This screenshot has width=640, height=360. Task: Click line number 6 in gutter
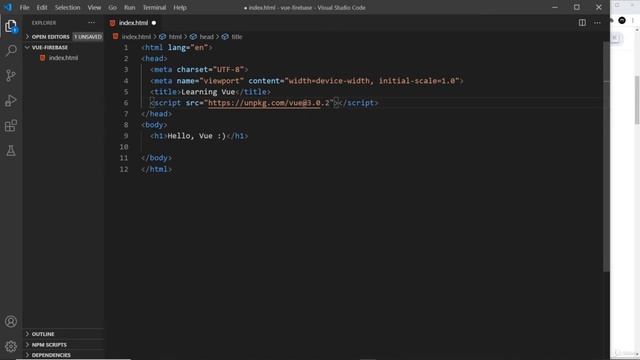[126, 103]
